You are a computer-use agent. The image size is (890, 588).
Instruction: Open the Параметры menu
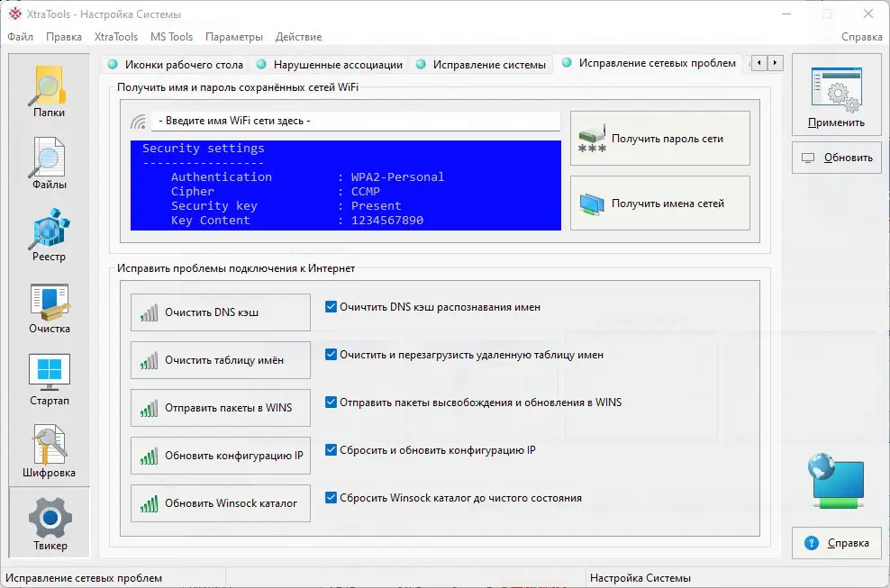tap(234, 37)
